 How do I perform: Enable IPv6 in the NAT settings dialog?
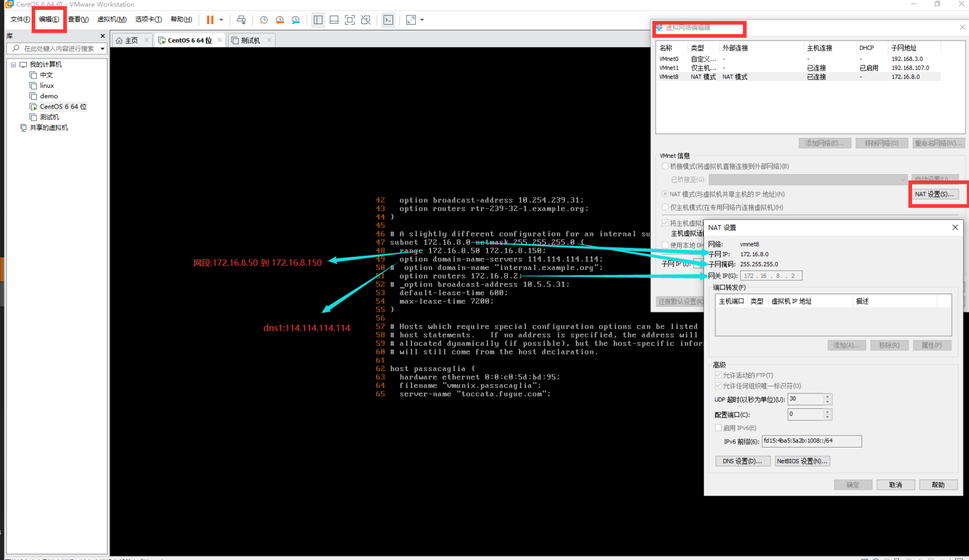[718, 427]
